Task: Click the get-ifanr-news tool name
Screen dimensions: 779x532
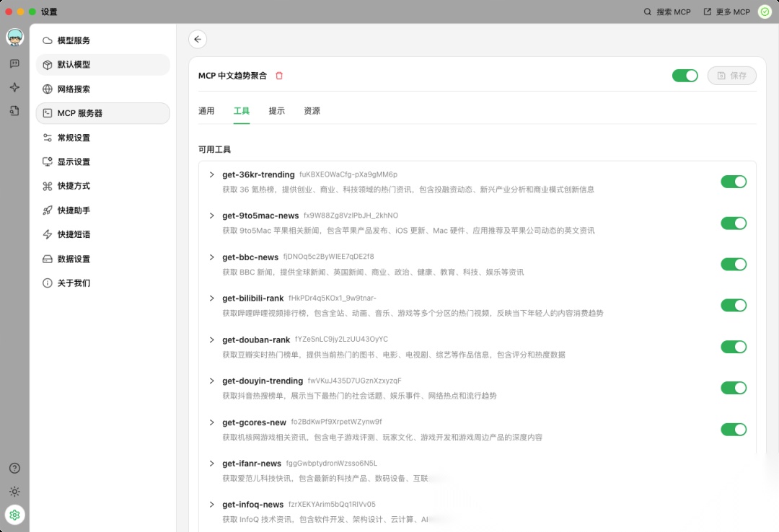Action: pos(252,463)
